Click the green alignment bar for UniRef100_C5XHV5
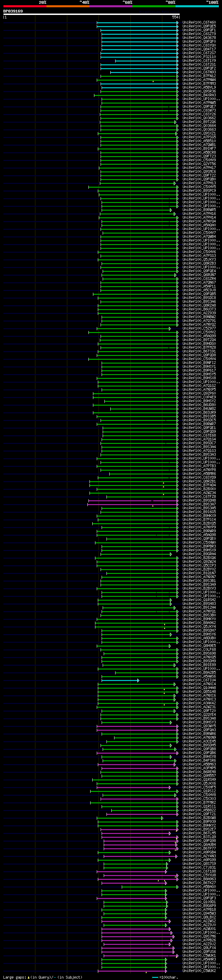Viewport: 222px width, 980px height. point(133,187)
